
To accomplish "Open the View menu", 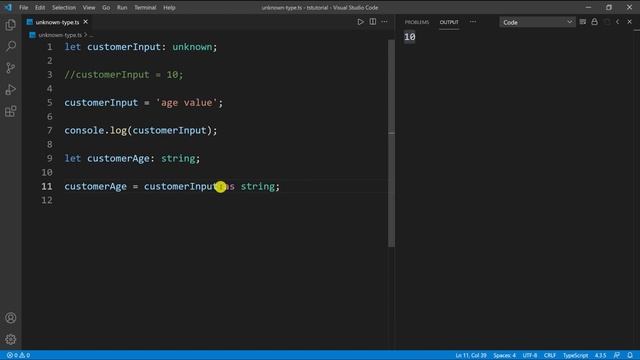I will pyautogui.click(x=89, y=7).
